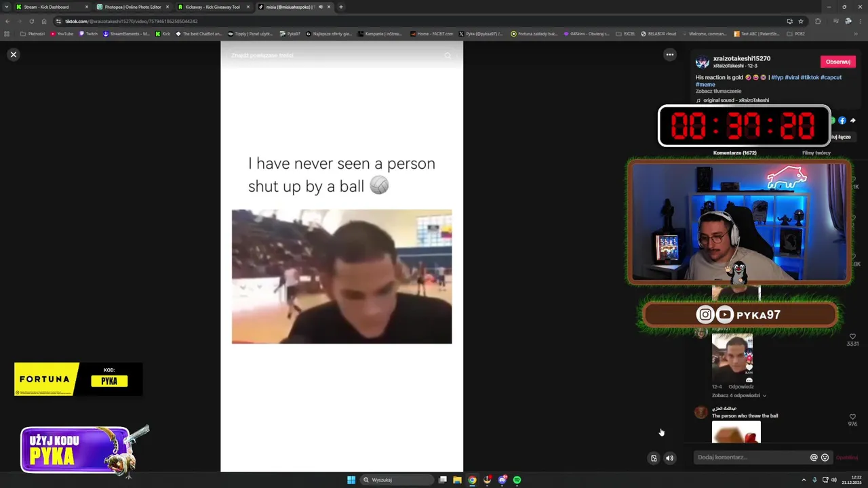The width and height of the screenshot is (868, 488).
Task: Reload the current page
Action: click(31, 21)
